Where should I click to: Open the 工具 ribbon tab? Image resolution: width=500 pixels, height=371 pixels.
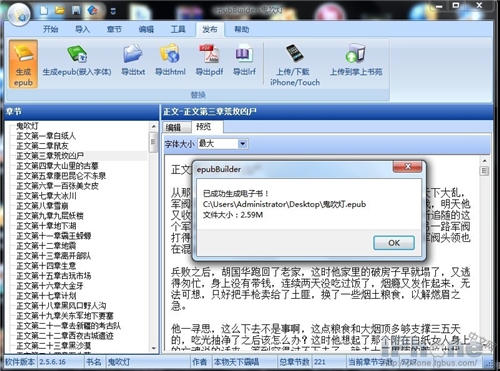click(x=178, y=29)
